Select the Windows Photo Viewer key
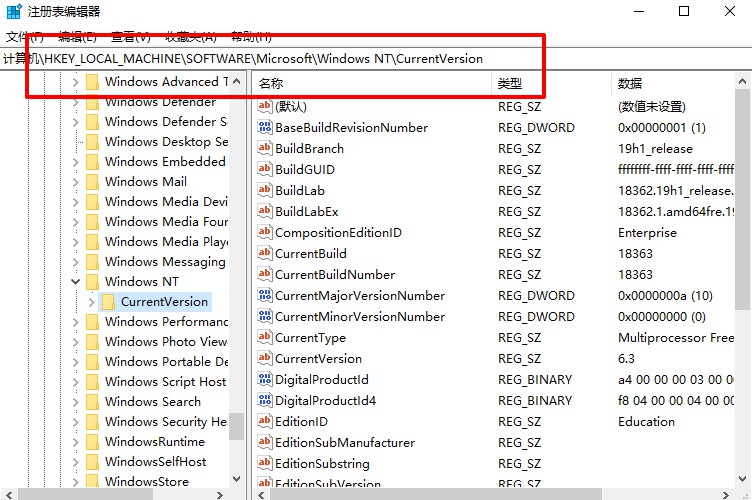The height and width of the screenshot is (500, 752). point(166,341)
